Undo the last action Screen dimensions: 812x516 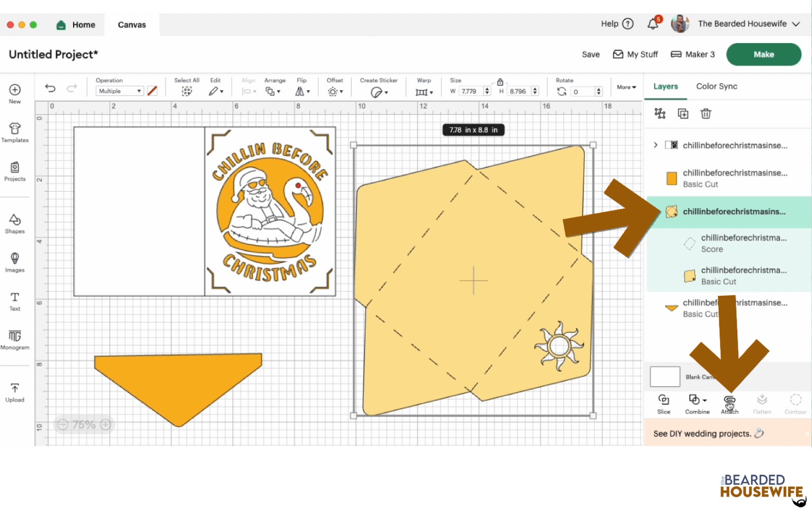(50, 88)
